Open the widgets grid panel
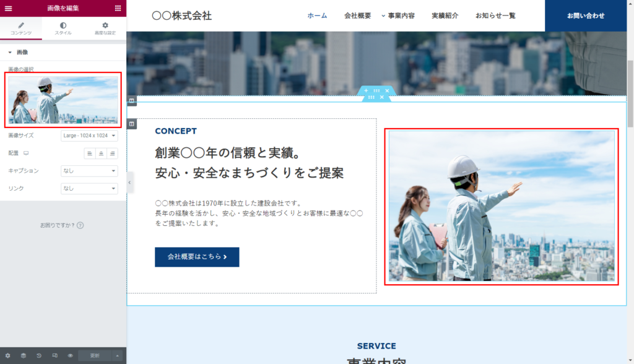 point(118,8)
